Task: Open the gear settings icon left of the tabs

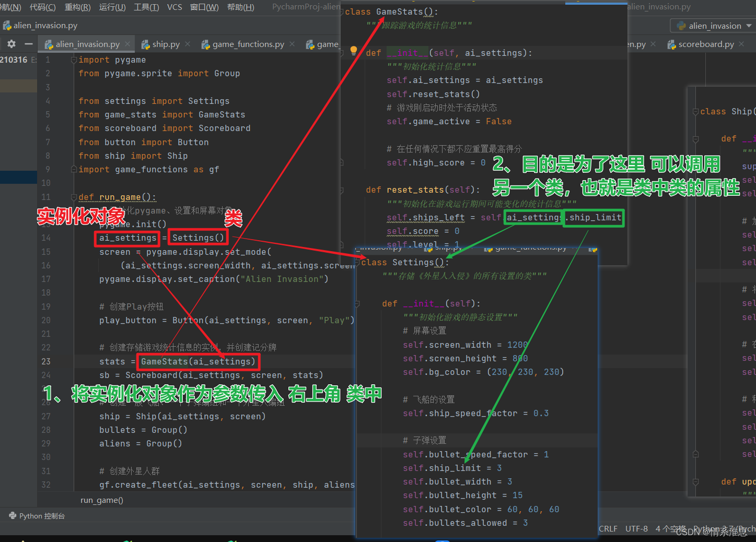Action: (11, 44)
